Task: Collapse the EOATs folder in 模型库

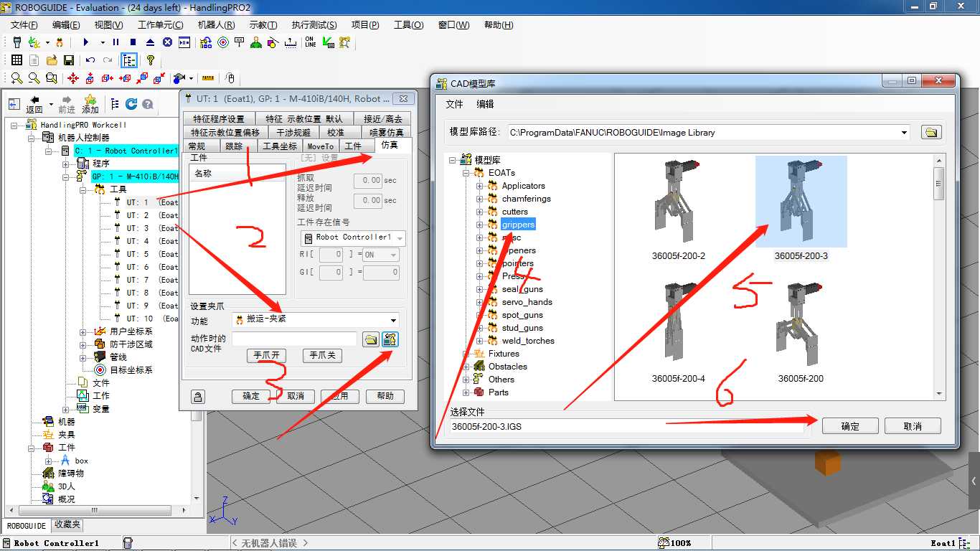Action: pyautogui.click(x=466, y=173)
